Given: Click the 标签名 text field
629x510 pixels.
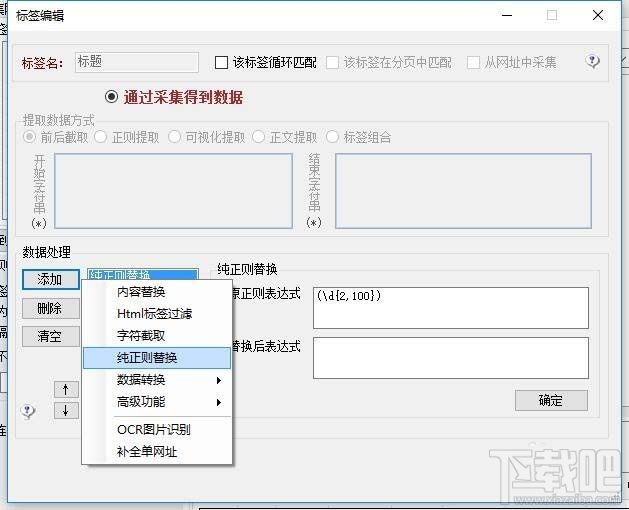Looking at the screenshot, I should [x=136, y=62].
